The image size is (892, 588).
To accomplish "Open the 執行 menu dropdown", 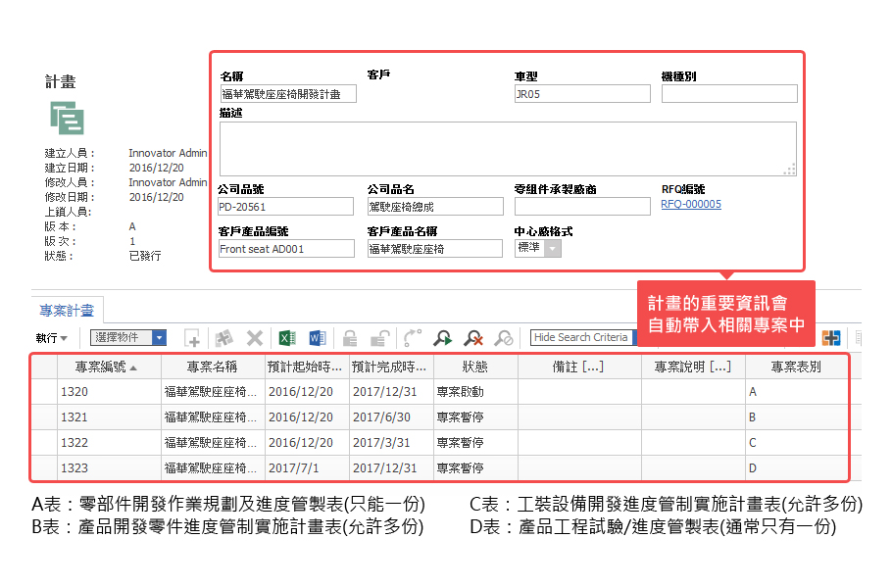I will tap(52, 338).
